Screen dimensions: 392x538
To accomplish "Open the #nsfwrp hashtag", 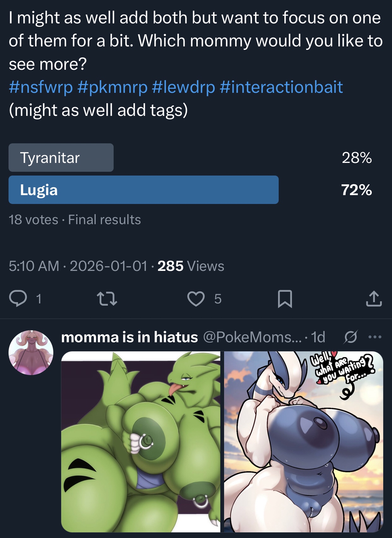I will coord(41,87).
